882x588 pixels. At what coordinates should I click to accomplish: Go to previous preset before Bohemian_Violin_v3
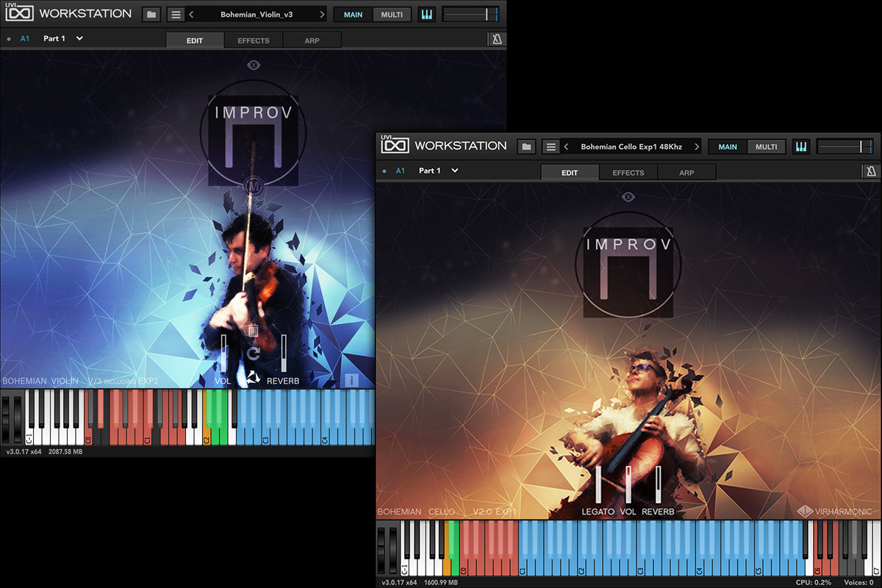(x=192, y=14)
